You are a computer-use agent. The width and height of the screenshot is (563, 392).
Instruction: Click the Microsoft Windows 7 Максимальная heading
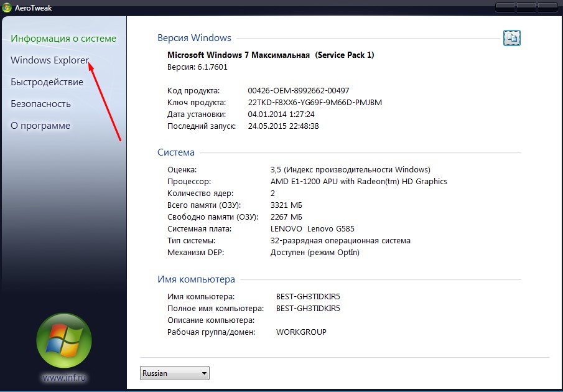pyautogui.click(x=271, y=55)
